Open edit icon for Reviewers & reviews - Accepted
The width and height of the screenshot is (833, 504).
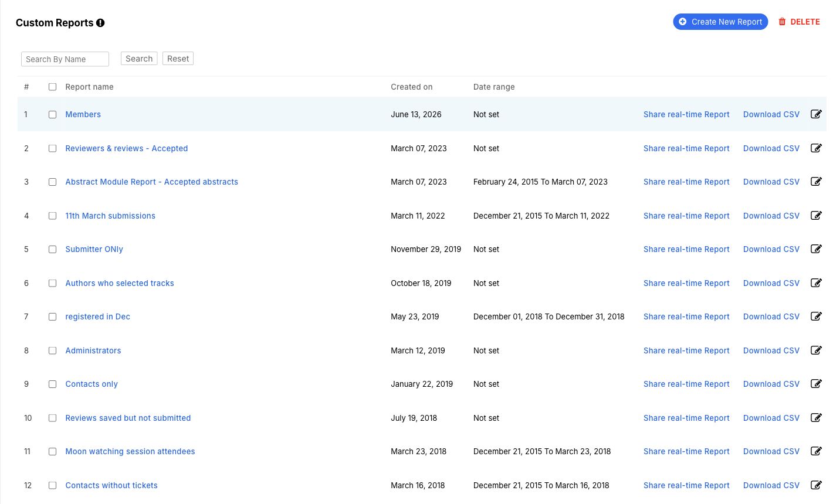[816, 148]
